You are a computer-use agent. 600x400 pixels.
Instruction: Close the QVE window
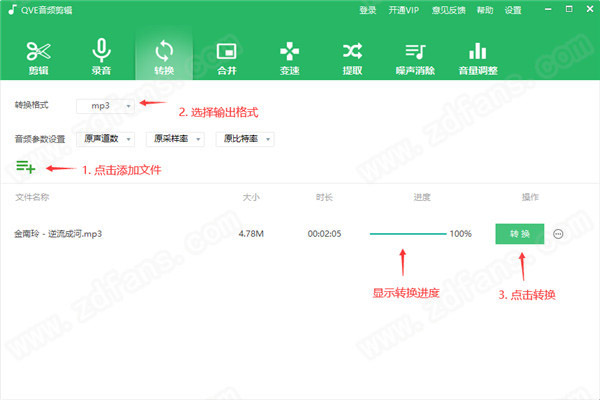point(590,9)
